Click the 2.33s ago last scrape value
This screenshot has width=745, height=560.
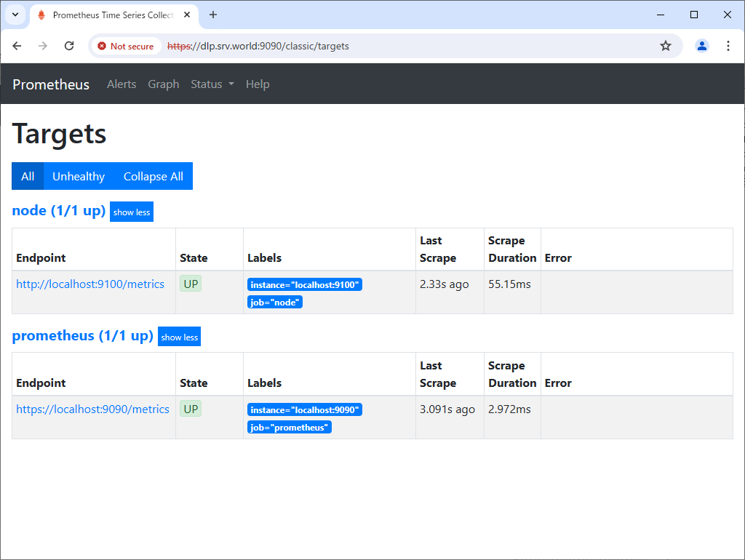(x=445, y=284)
